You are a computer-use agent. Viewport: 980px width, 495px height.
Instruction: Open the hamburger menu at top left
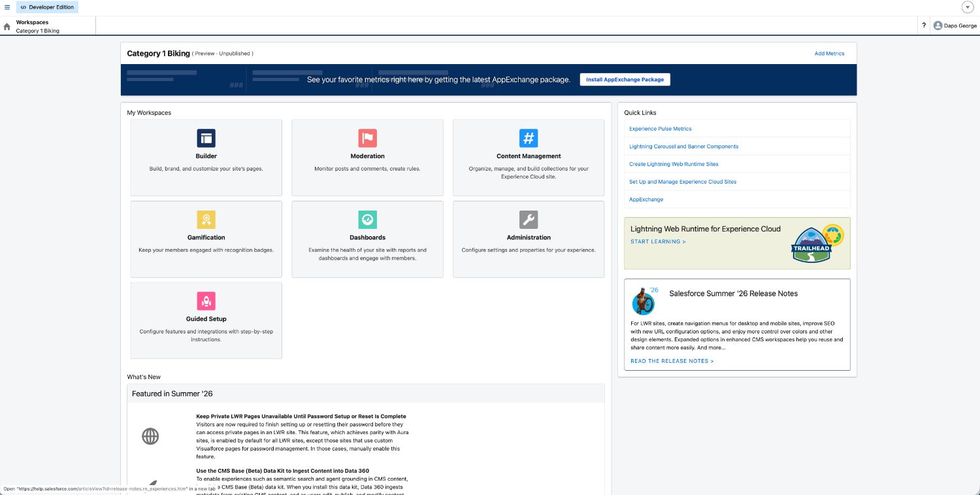(x=7, y=7)
